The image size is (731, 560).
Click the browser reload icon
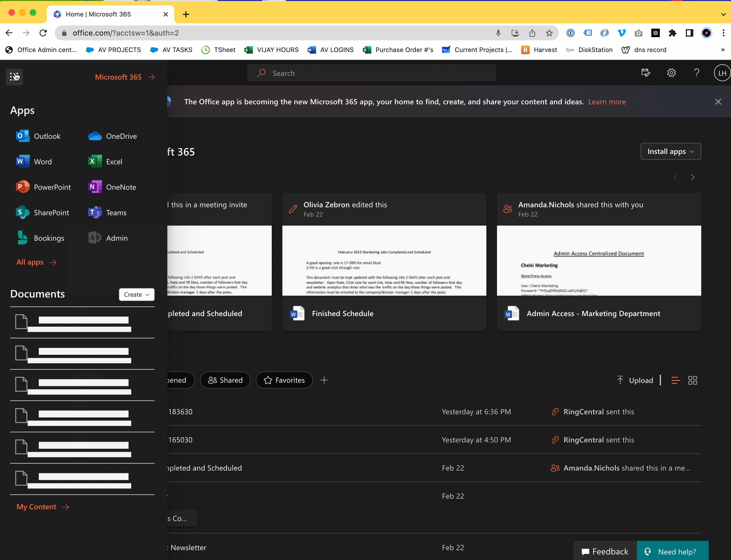pos(43,33)
